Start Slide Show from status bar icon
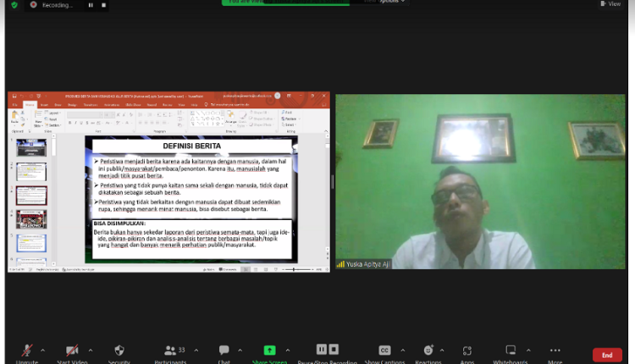635x364 pixels. [276, 269]
